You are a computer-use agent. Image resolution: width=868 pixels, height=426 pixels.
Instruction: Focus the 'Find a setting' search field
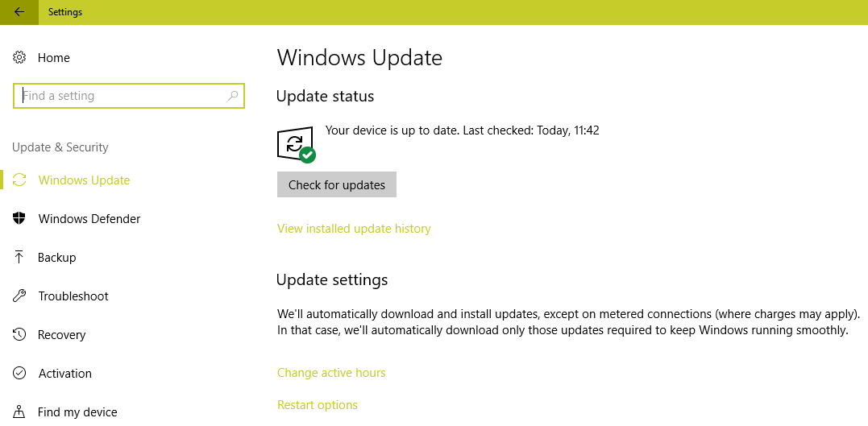pyautogui.click(x=121, y=96)
